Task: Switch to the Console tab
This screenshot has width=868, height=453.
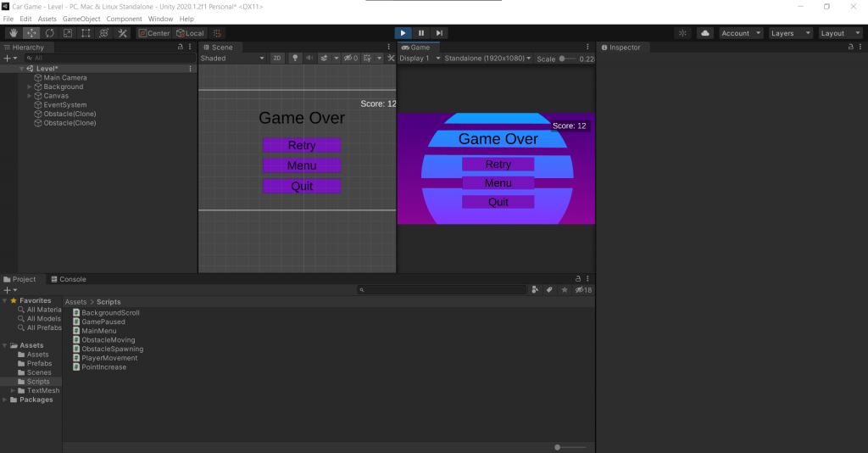Action: (x=68, y=279)
